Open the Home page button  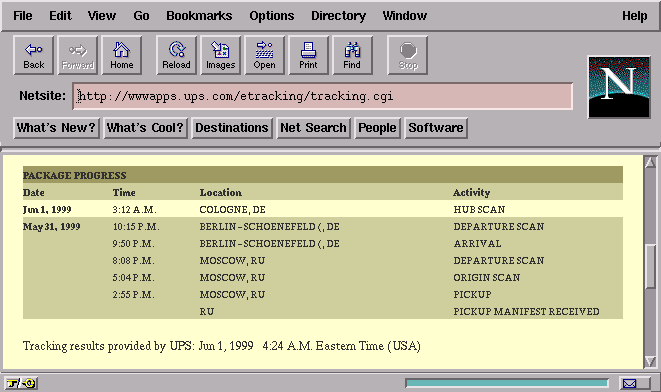(x=121, y=55)
